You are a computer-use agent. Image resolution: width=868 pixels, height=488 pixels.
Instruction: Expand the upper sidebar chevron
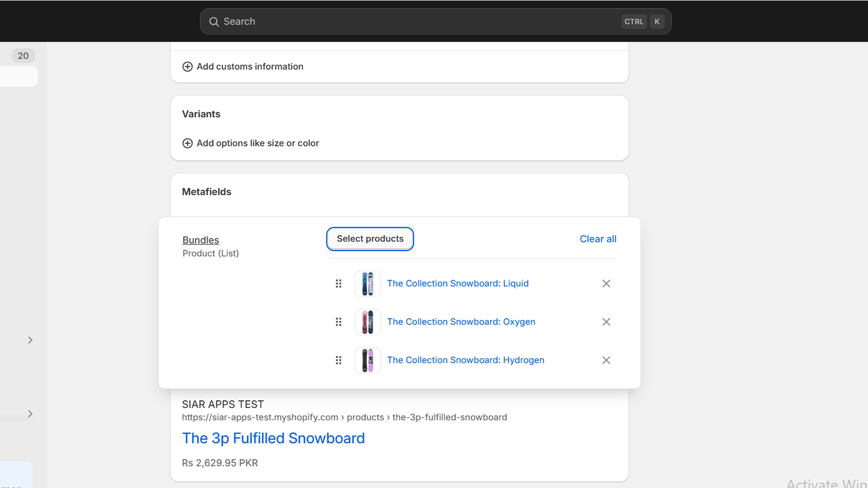tap(30, 340)
